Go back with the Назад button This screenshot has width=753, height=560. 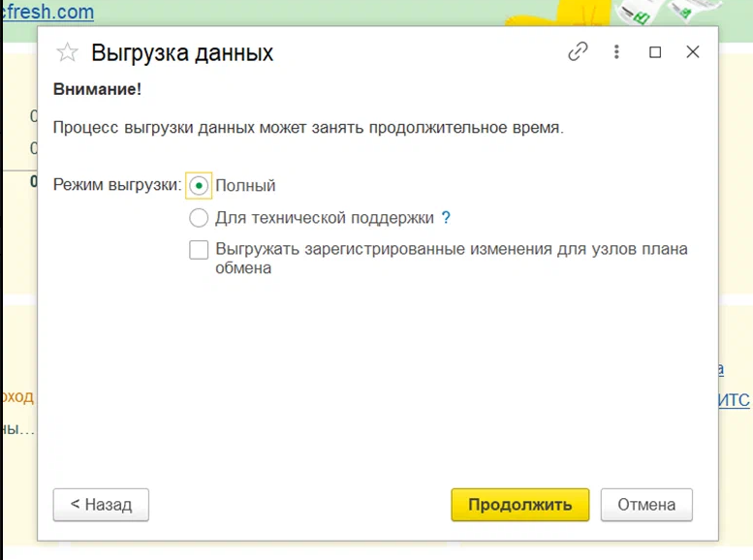click(101, 505)
